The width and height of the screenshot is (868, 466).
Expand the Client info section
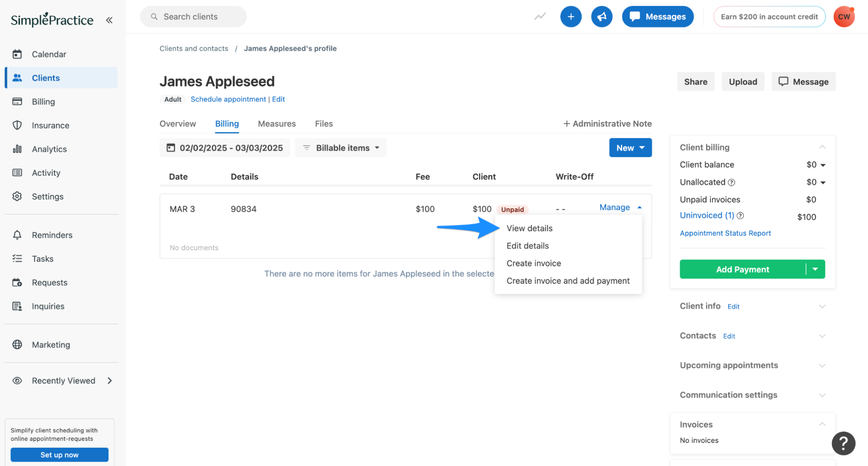click(x=822, y=306)
